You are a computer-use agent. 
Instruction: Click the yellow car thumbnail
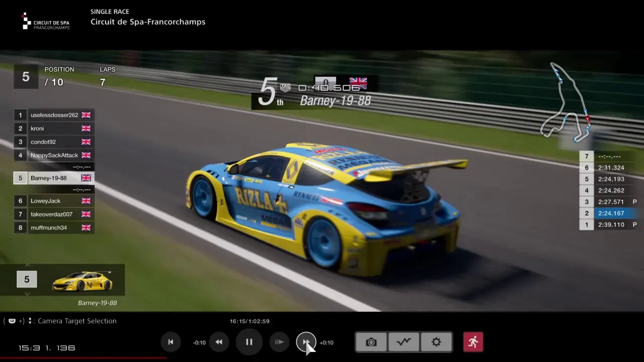point(83,281)
